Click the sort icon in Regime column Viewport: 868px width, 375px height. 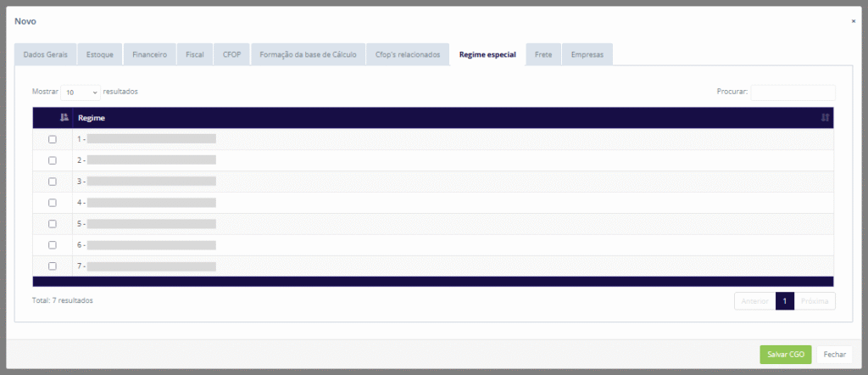[x=824, y=118]
